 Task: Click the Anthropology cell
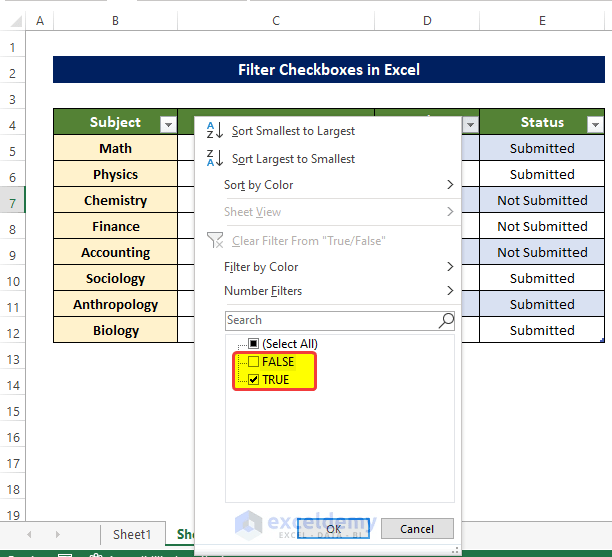[x=116, y=304]
